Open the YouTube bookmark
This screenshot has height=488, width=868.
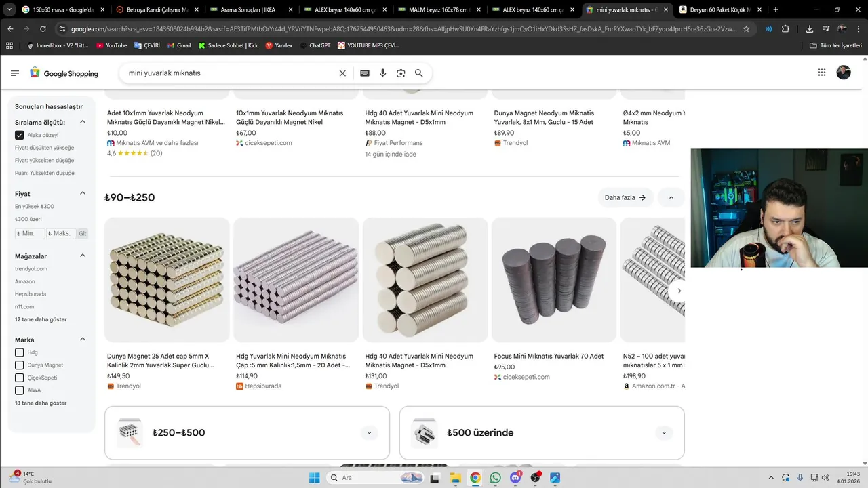click(x=112, y=45)
